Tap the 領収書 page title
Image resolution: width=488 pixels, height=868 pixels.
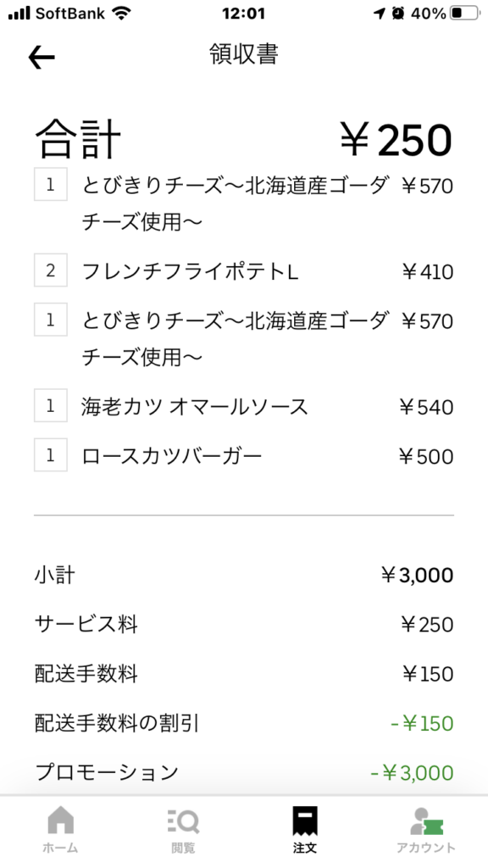[x=244, y=54]
